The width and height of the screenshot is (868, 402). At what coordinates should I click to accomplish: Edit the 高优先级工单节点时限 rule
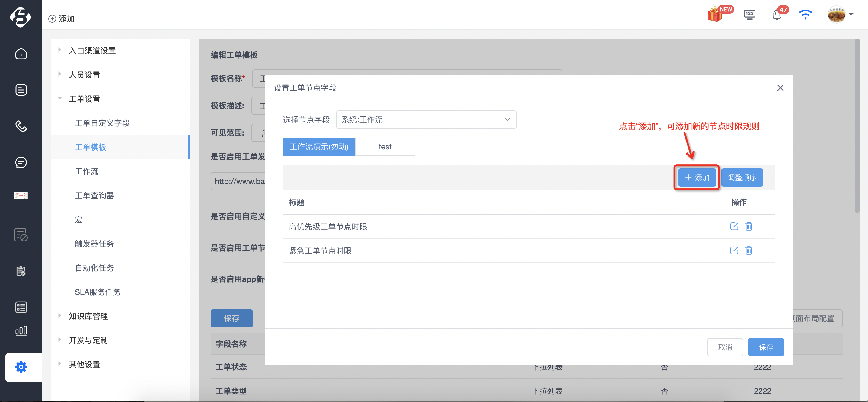pyautogui.click(x=734, y=226)
